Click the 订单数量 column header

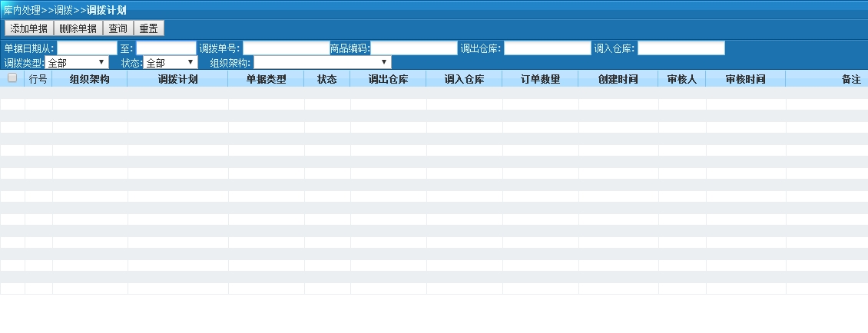point(540,79)
